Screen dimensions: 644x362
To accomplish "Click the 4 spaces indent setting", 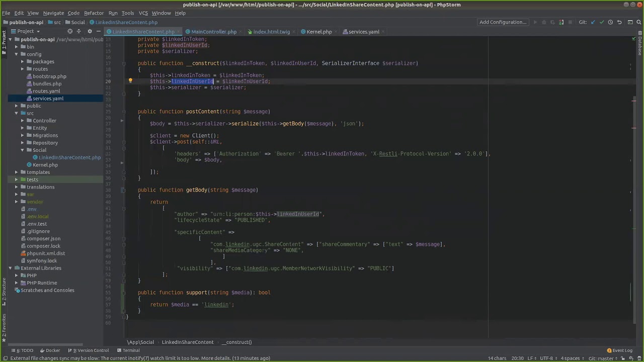I will point(572,358).
